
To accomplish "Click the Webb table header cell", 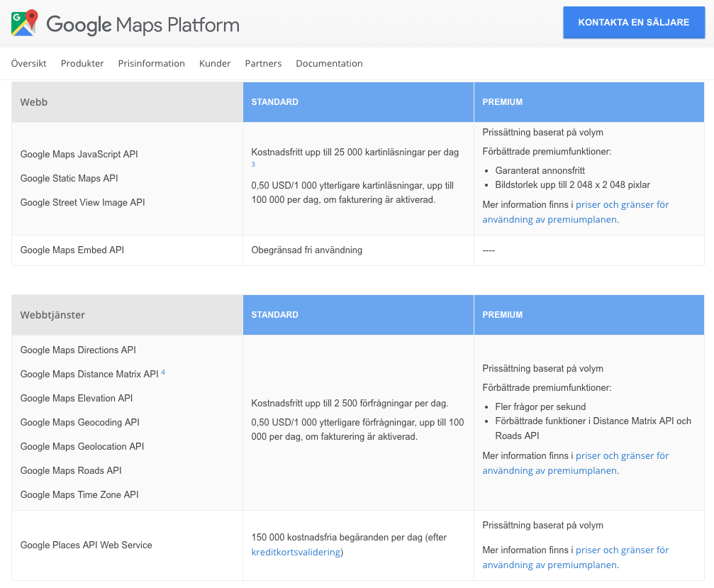I will point(127,102).
